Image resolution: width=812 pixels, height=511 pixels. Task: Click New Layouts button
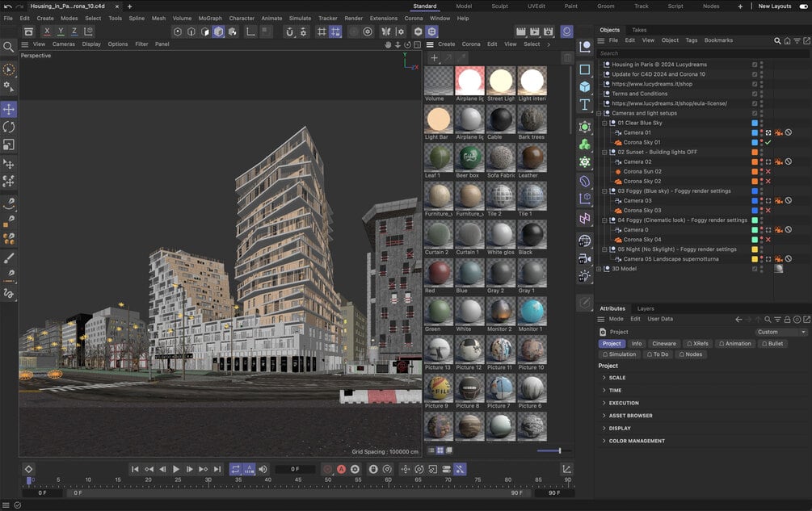[x=774, y=6]
